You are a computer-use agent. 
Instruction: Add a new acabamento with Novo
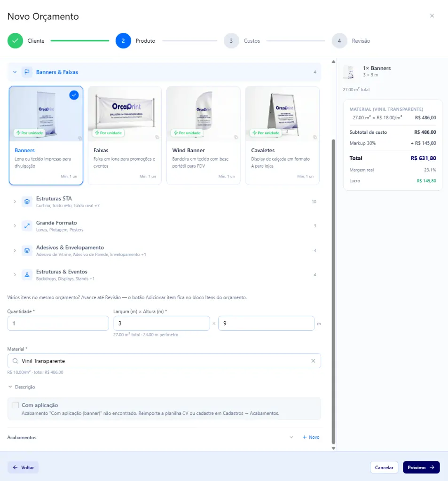311,437
